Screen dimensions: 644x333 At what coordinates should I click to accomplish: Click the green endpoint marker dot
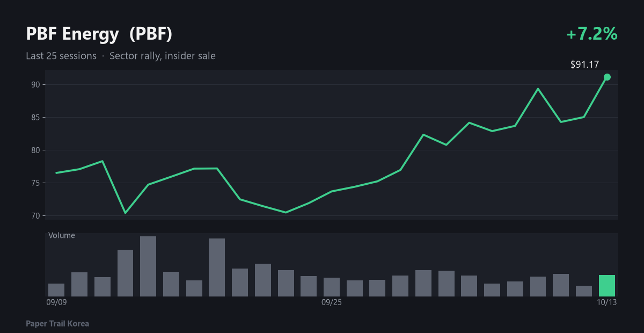pos(607,77)
